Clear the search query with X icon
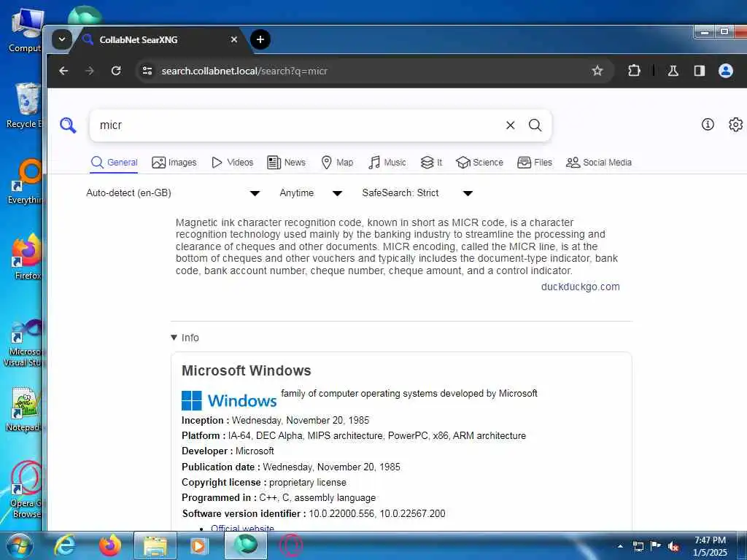Viewport: 747px width, 560px height. pyautogui.click(x=510, y=125)
